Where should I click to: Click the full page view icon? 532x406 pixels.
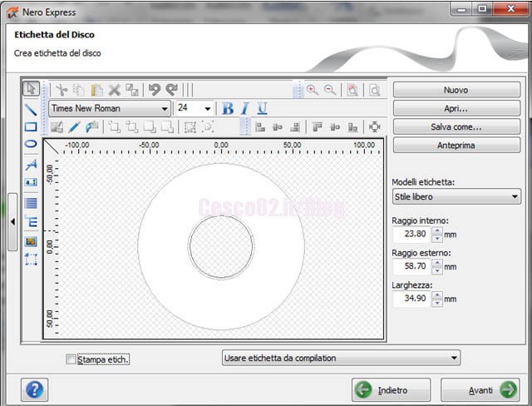click(x=352, y=90)
